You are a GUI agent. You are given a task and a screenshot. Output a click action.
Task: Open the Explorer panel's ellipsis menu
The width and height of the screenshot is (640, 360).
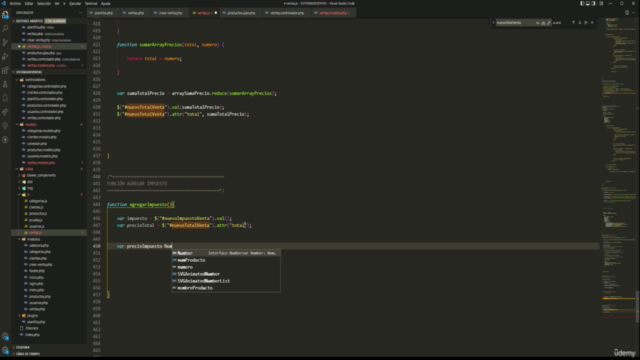(81, 13)
